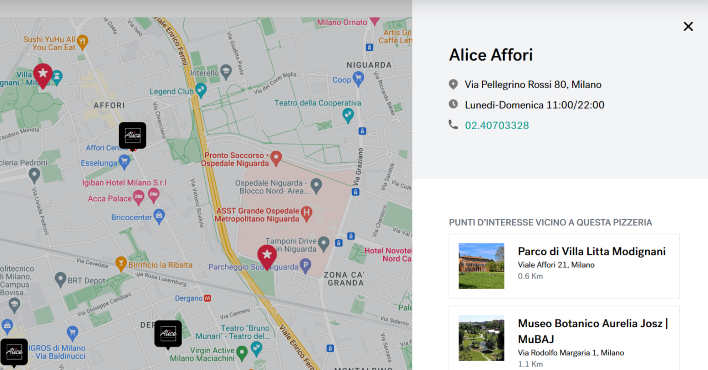Click the Esselunga shopping cart icon
This screenshot has width=708, height=370.
[124, 162]
